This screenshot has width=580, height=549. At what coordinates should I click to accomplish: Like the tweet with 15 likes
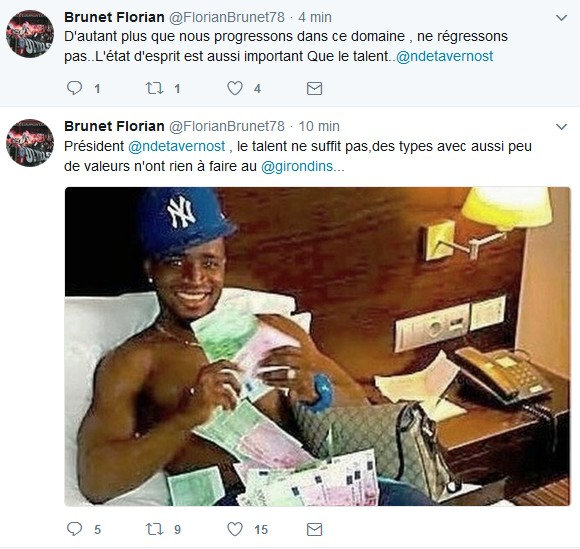(235, 529)
